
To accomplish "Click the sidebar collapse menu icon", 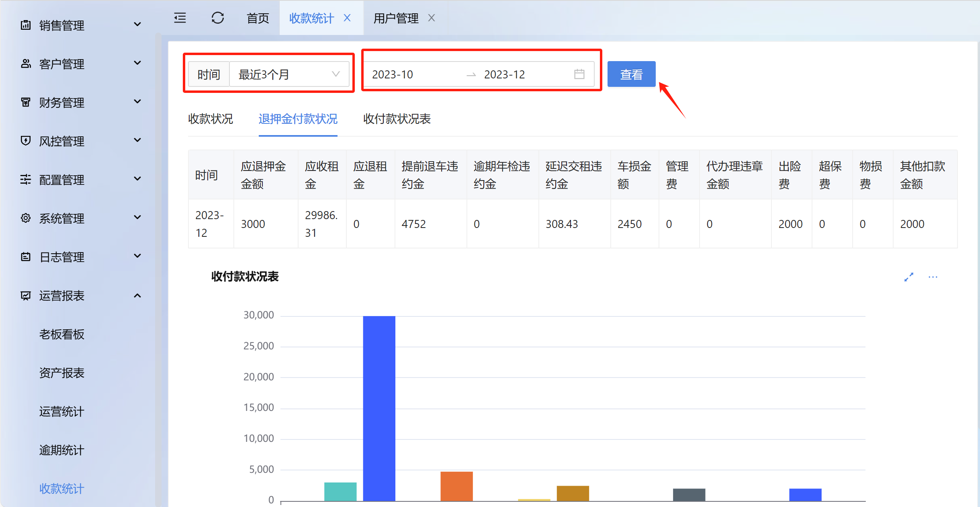I will tap(180, 18).
